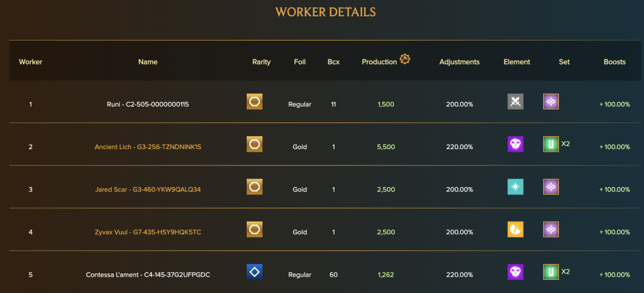Click Ancient Lich's purple skull element icon

point(516,145)
